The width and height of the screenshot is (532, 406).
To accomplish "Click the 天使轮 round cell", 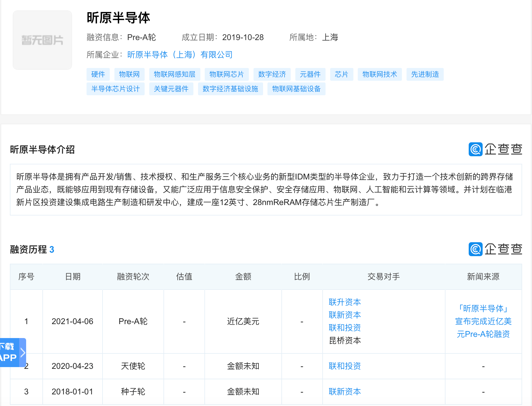I will point(133,366).
